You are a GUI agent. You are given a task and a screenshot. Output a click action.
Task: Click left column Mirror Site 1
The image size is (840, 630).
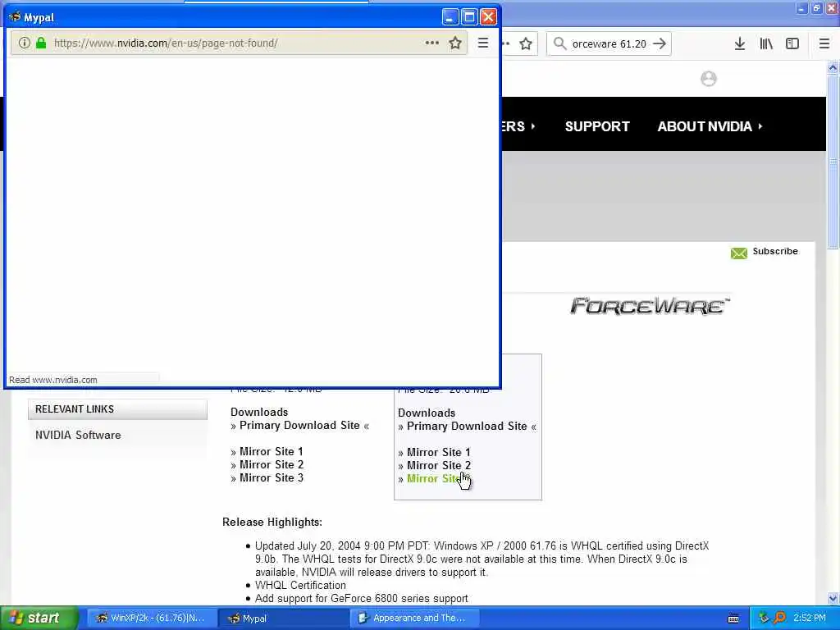271,452
